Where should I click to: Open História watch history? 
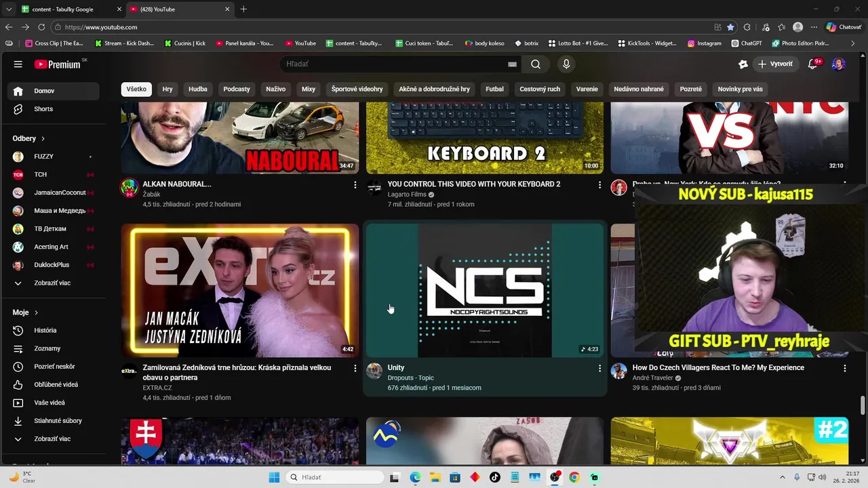coord(54,330)
